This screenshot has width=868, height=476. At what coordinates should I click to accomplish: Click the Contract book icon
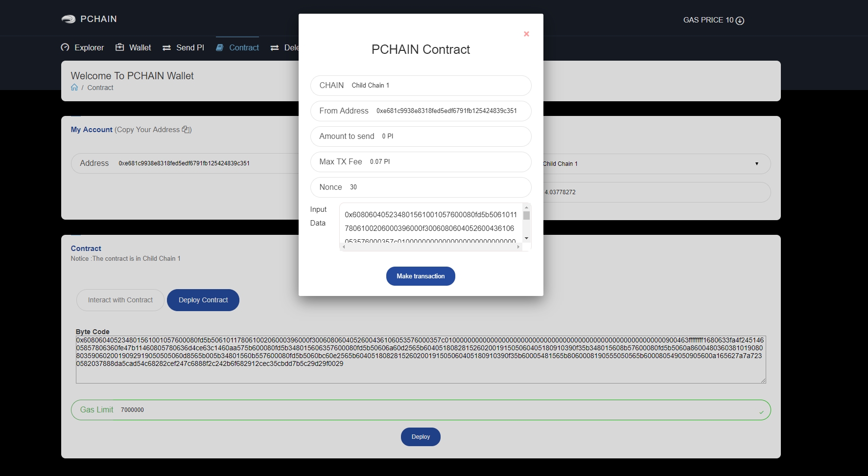pos(220,47)
